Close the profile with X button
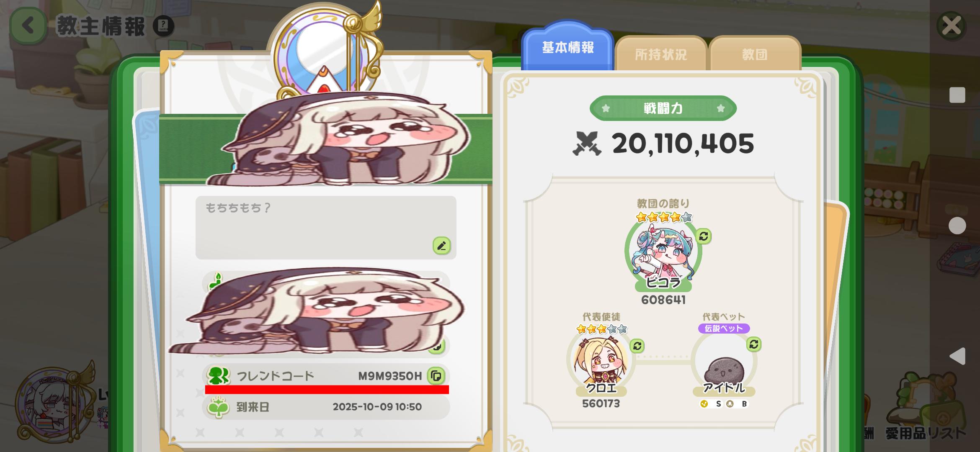980x452 pixels. point(951,26)
